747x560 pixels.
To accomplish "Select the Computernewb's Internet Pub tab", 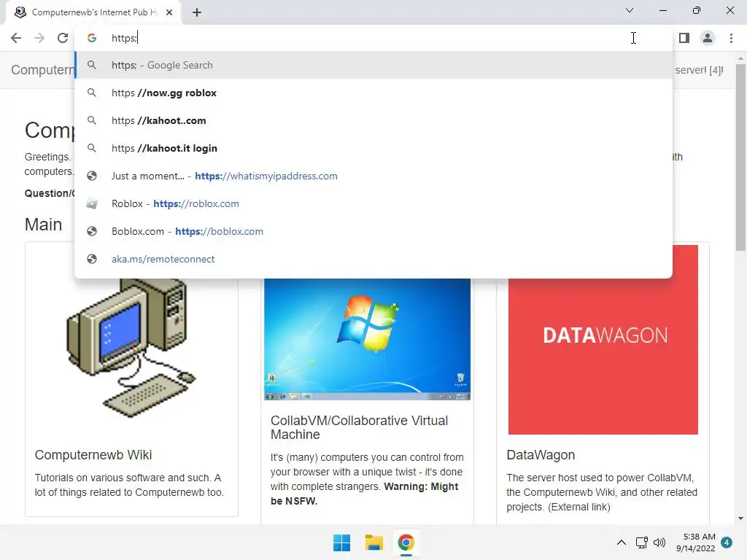I will (93, 12).
